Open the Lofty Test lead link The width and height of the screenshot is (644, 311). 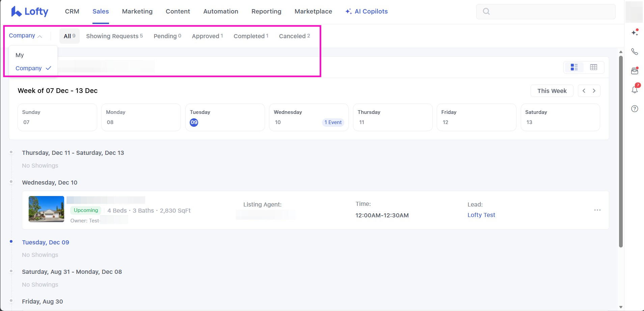click(481, 215)
